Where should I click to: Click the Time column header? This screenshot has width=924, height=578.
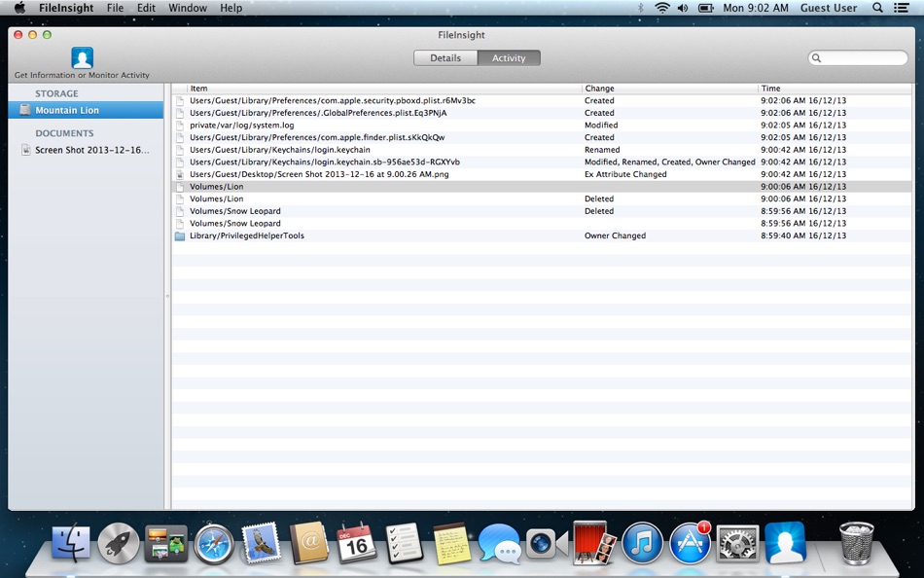pos(835,89)
